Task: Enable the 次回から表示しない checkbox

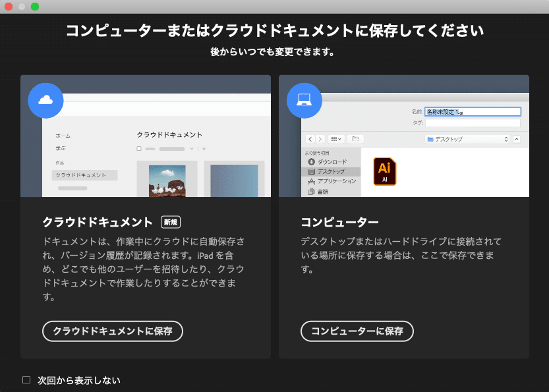Action: (26, 380)
